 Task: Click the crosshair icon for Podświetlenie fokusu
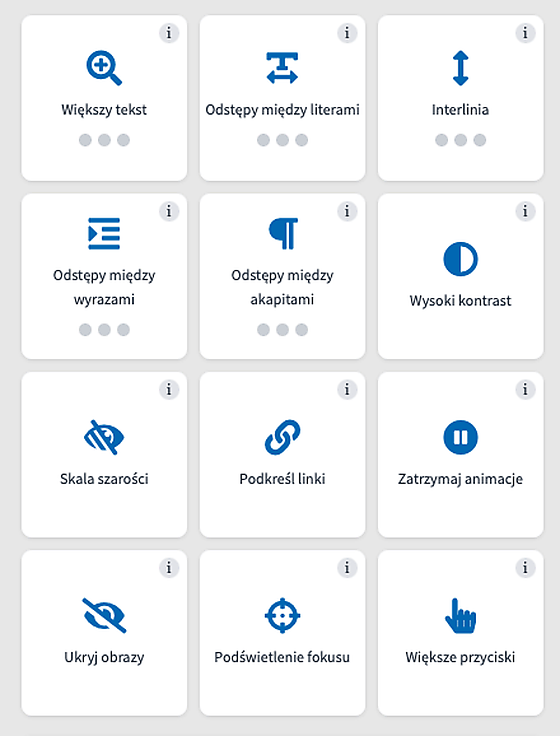click(x=282, y=615)
